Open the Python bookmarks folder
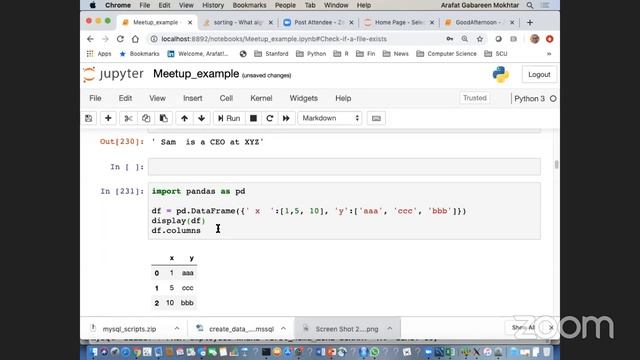The height and width of the screenshot is (360, 640). [311, 54]
